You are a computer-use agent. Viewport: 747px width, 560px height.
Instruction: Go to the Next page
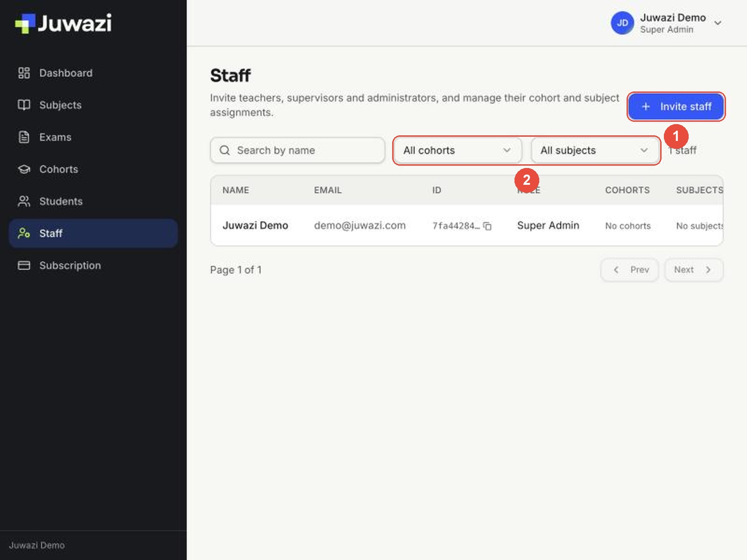pyautogui.click(x=694, y=270)
